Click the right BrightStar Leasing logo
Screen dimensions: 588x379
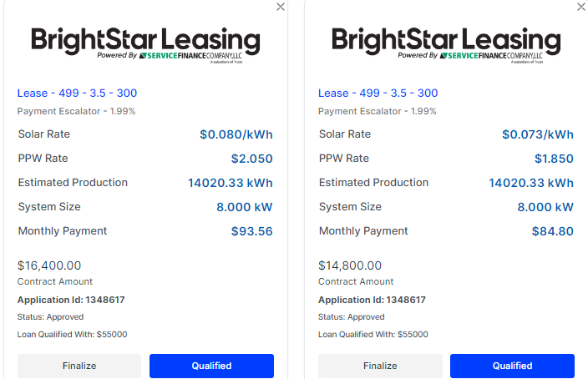[x=446, y=45]
